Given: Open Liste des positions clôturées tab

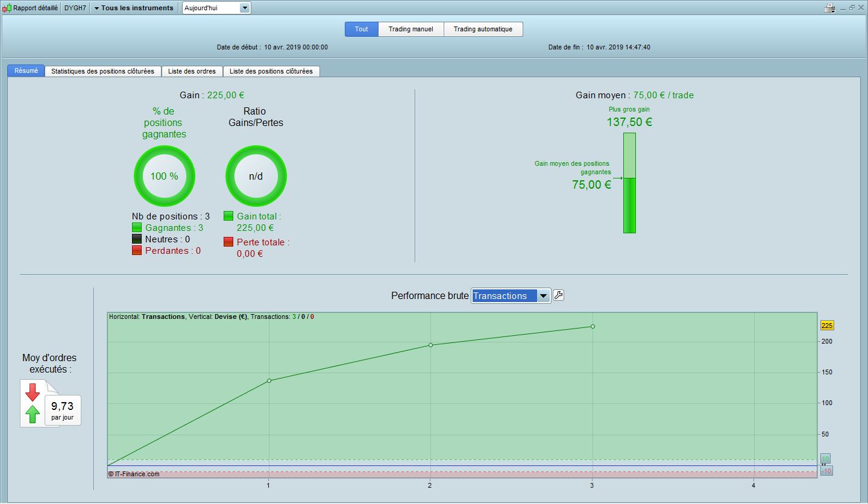Looking at the screenshot, I should [x=271, y=71].
